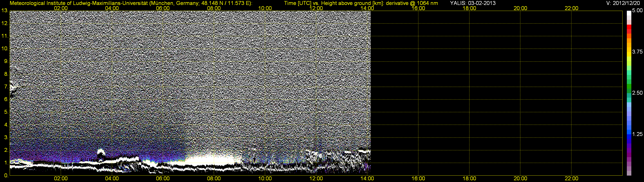This screenshot has width=644, height=182.
Task: Click the 08:00 label on the lower time axis
Action: (214, 179)
